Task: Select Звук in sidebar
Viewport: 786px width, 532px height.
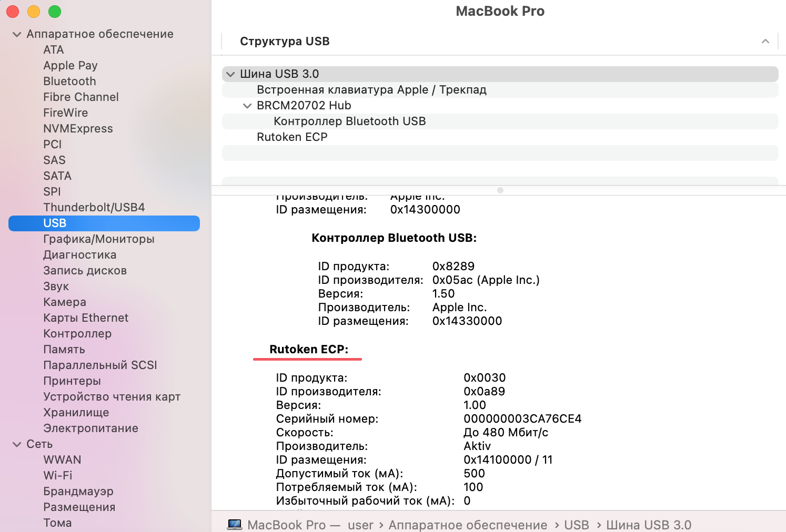Action: pos(56,287)
